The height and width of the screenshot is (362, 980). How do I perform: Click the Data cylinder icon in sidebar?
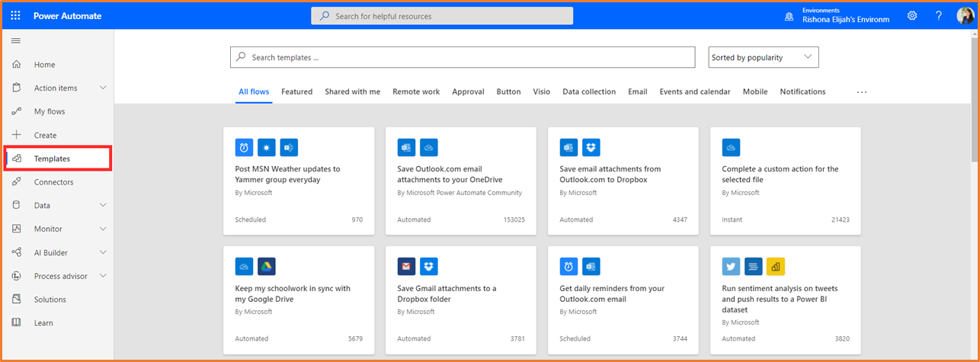17,205
